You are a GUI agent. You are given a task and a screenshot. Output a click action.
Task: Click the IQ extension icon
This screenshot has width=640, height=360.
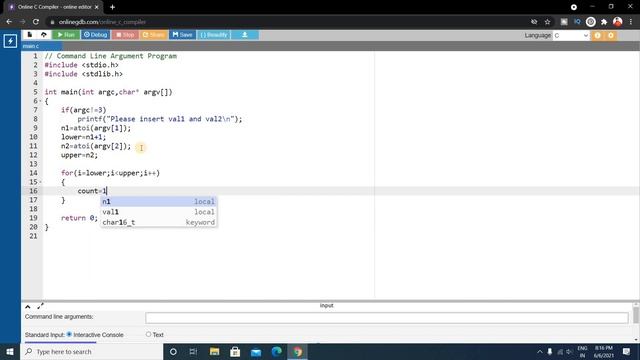577,22
